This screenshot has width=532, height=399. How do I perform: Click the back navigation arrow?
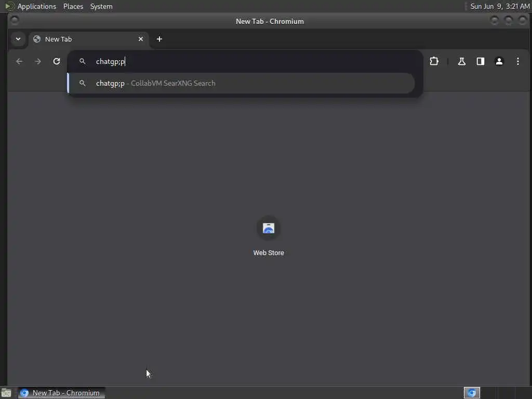pos(19,61)
